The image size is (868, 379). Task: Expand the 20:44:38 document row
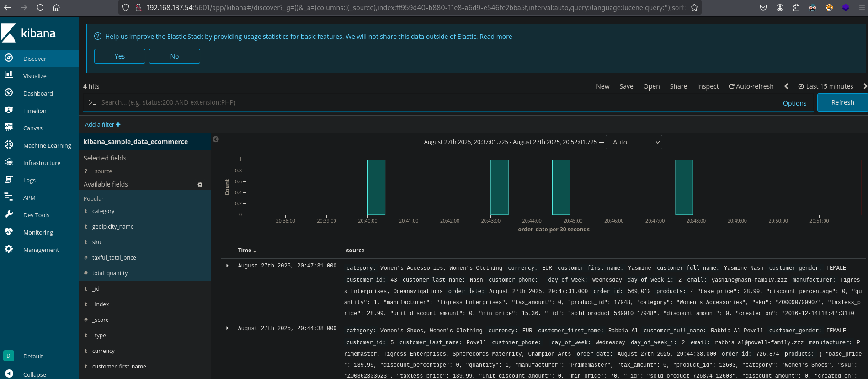click(227, 328)
